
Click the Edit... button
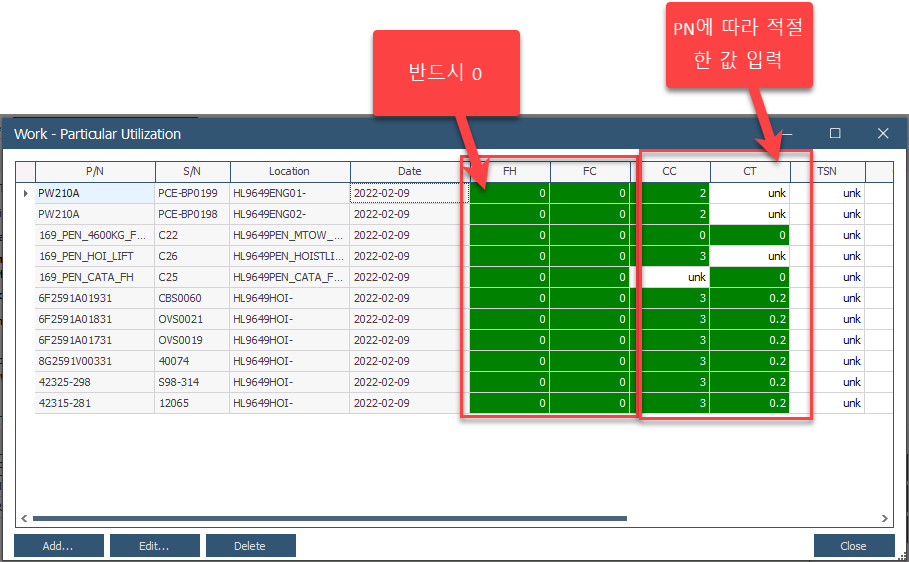tap(154, 546)
